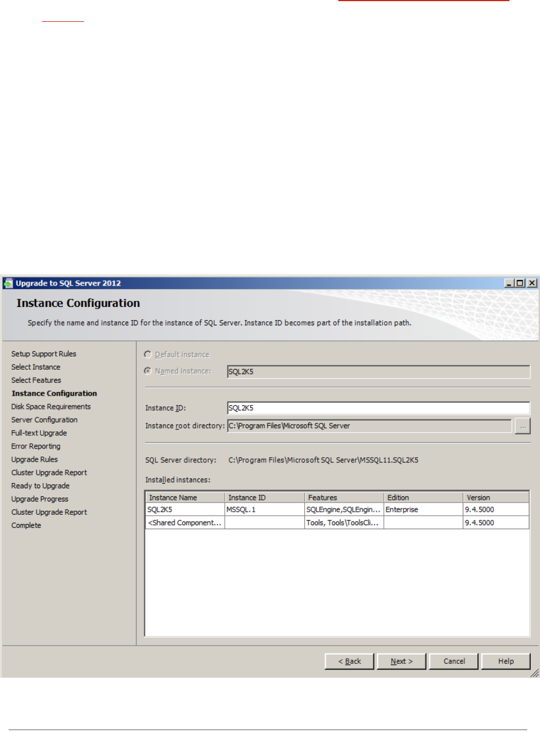Click the Tools, Tools\ToolsCli... features cell
The width and height of the screenshot is (540, 756).
tap(344, 523)
